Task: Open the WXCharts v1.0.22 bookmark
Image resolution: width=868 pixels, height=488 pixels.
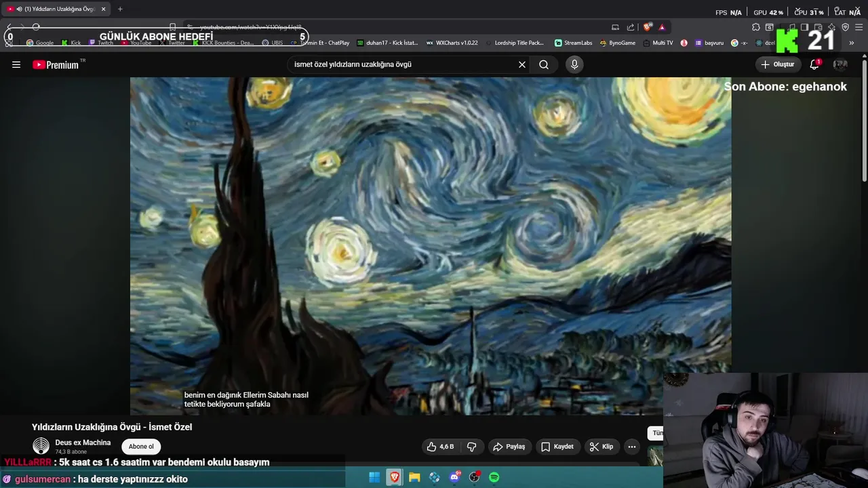Action: [452, 43]
